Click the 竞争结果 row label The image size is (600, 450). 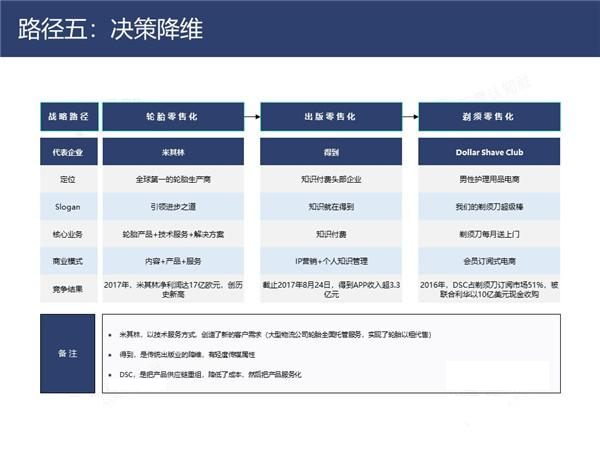[x=67, y=289]
